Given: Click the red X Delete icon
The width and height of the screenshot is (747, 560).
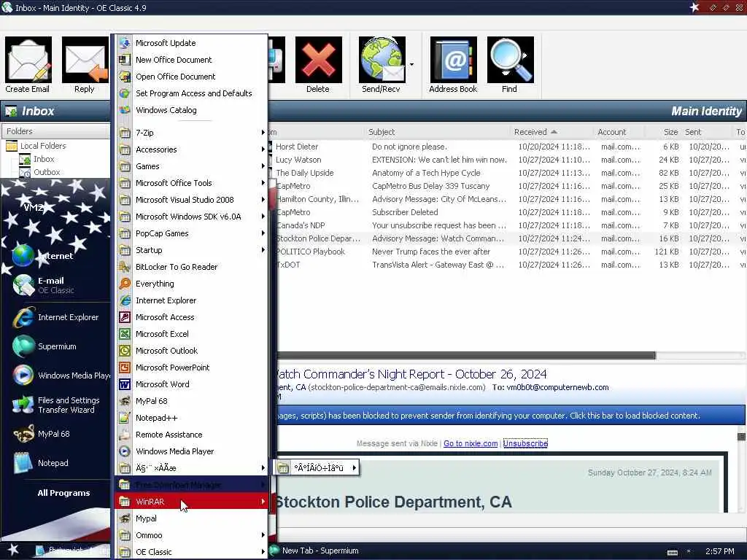Looking at the screenshot, I should tap(318, 59).
